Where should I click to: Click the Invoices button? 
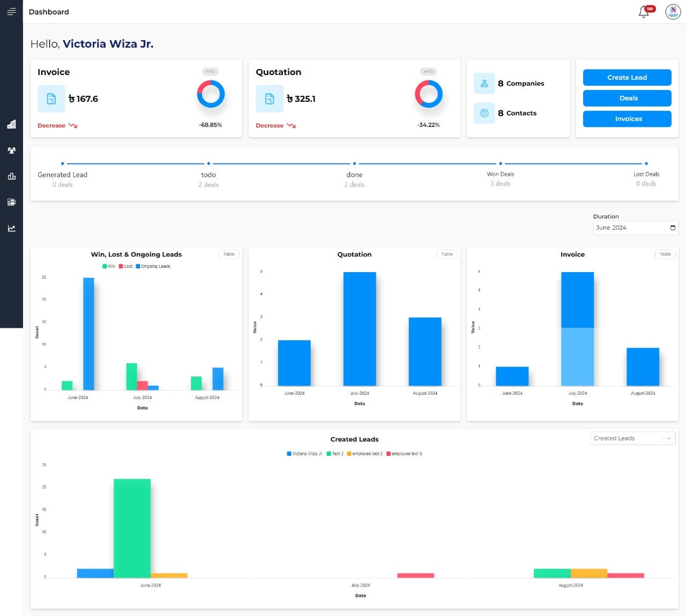(627, 119)
